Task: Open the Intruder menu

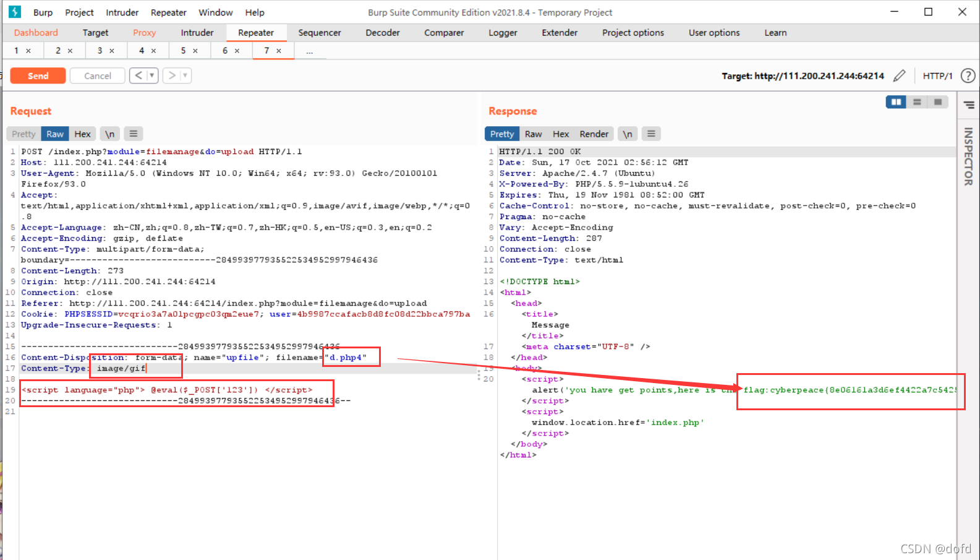Action: pos(122,12)
